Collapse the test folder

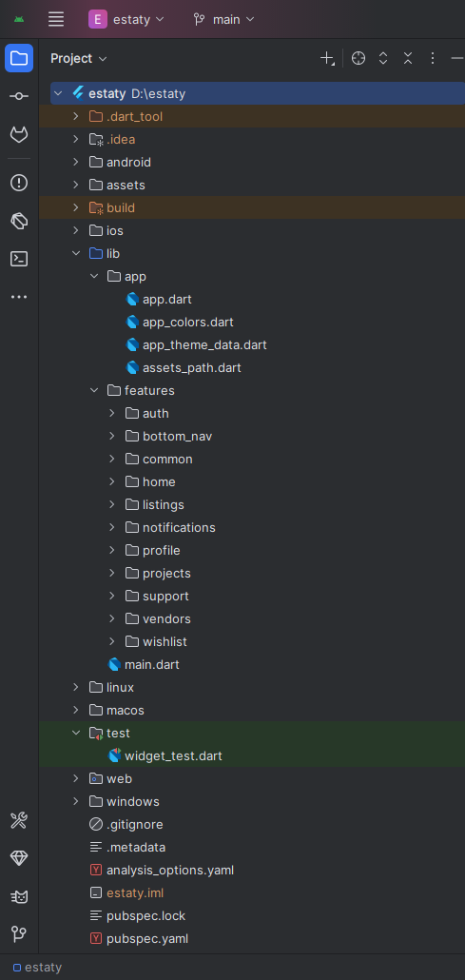tap(76, 734)
